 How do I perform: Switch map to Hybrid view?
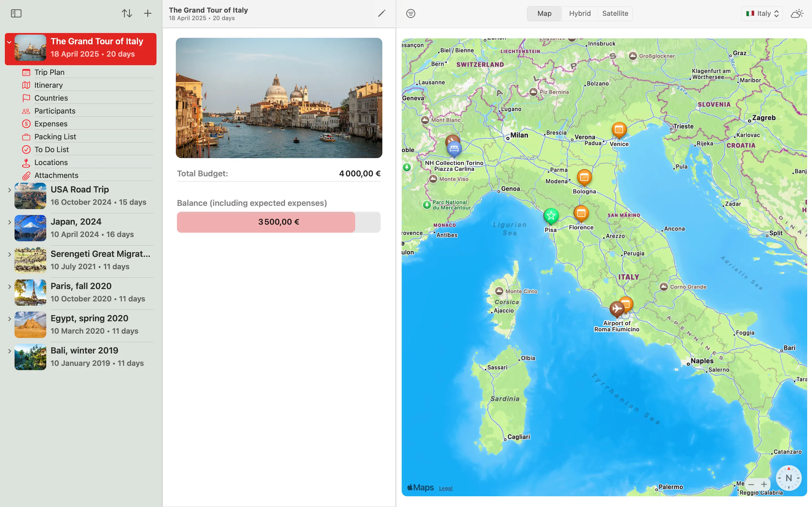(x=579, y=14)
